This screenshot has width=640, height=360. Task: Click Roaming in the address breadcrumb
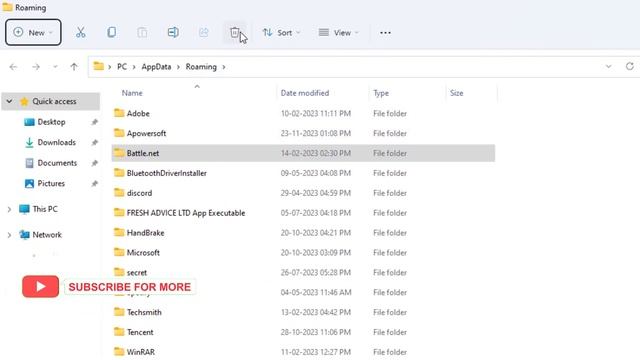[201, 67]
